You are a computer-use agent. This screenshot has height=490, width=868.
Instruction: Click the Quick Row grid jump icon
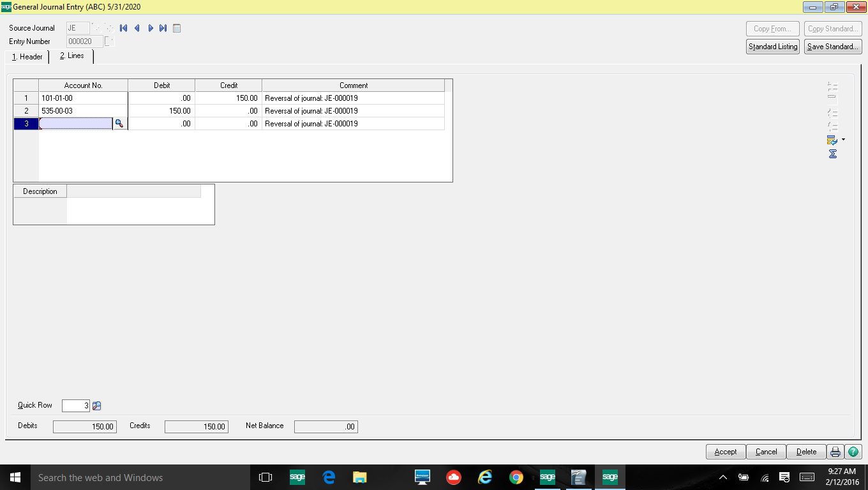pyautogui.click(x=96, y=405)
